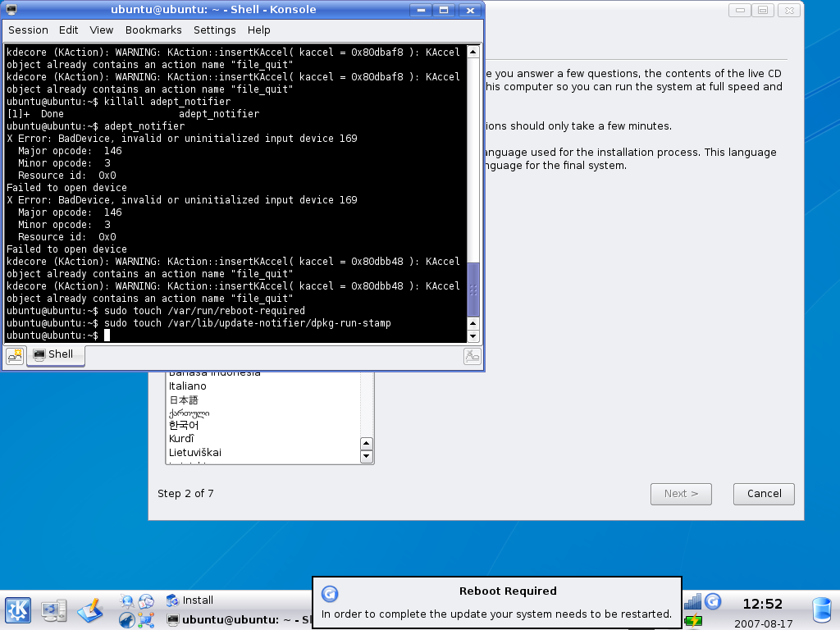The width and height of the screenshot is (840, 630).
Task: Click the network signal bars tray icon
Action: tap(692, 601)
